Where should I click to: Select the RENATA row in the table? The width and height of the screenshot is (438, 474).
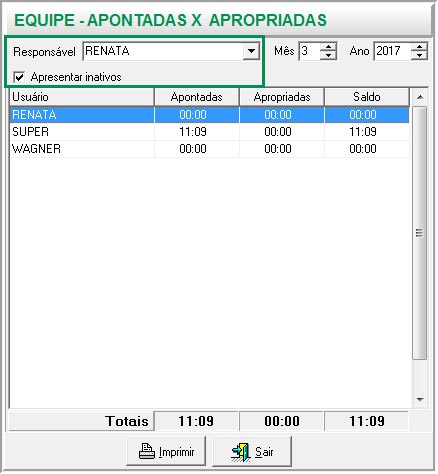pyautogui.click(x=209, y=115)
